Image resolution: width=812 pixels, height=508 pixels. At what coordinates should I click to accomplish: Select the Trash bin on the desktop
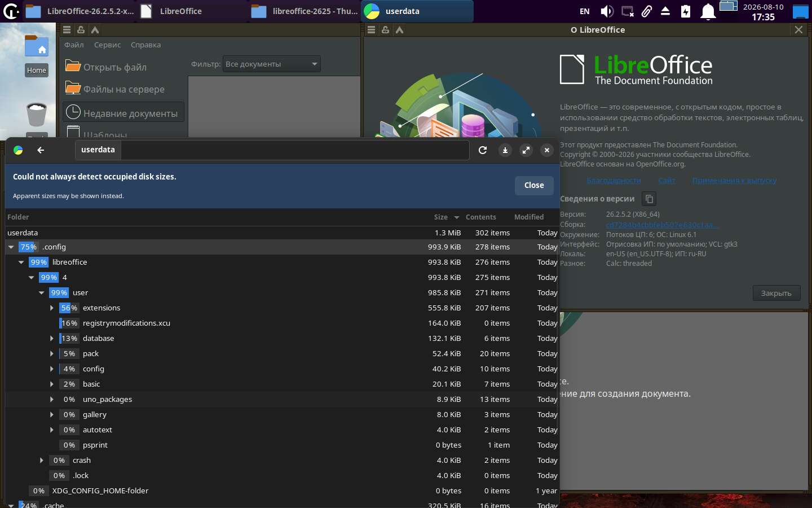37,115
